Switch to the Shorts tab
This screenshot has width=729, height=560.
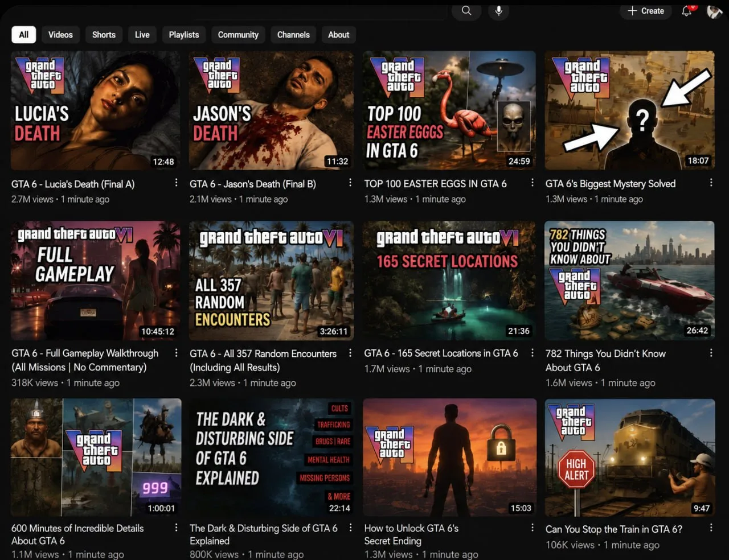click(104, 35)
